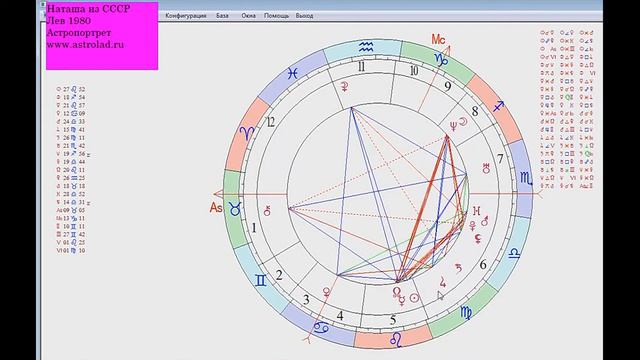This screenshot has height=360, width=640.
Task: Click the Leo sign on the zodiac ring
Action: 396,339
